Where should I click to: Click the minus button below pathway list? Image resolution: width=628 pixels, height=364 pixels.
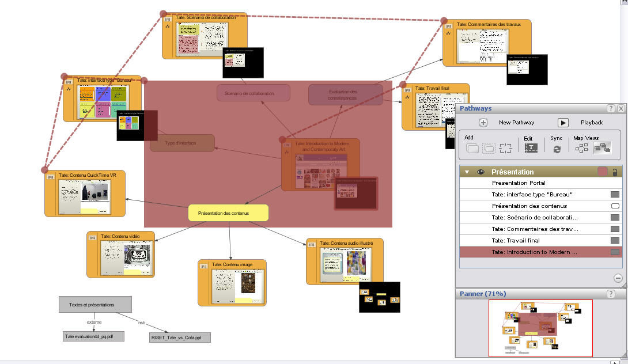[x=618, y=278]
